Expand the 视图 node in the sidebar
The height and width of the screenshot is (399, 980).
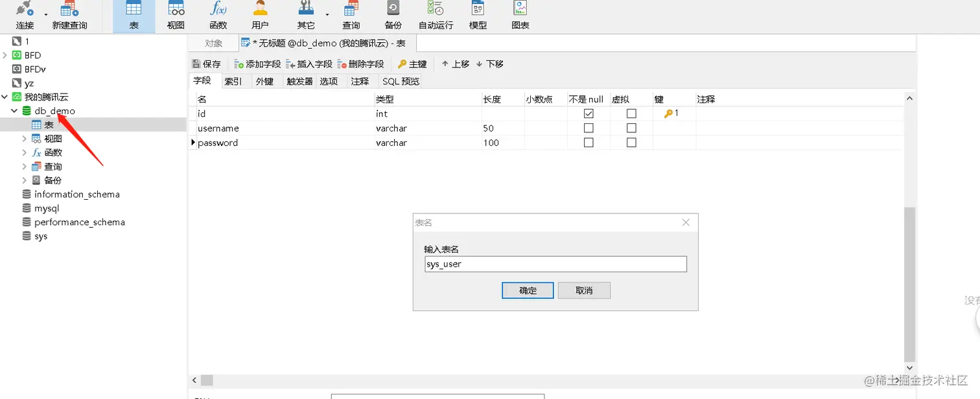click(x=26, y=138)
